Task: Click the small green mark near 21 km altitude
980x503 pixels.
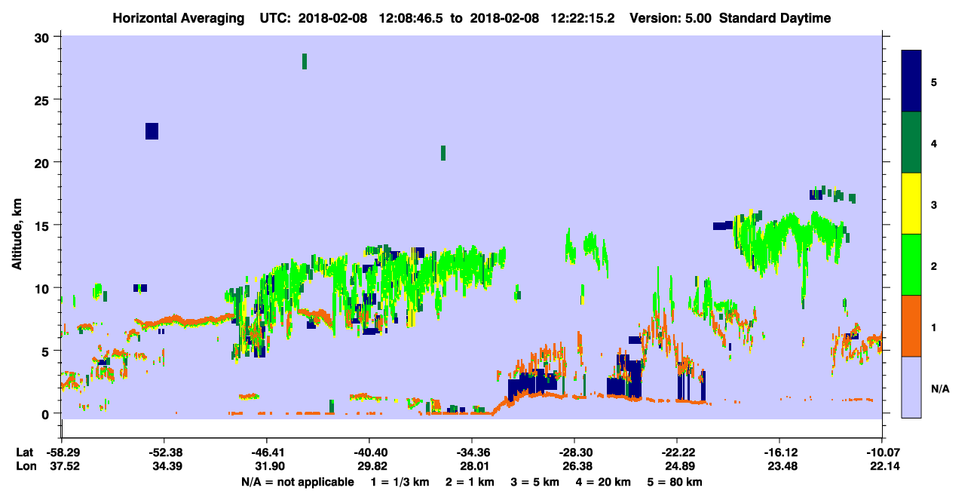Action: point(443,153)
